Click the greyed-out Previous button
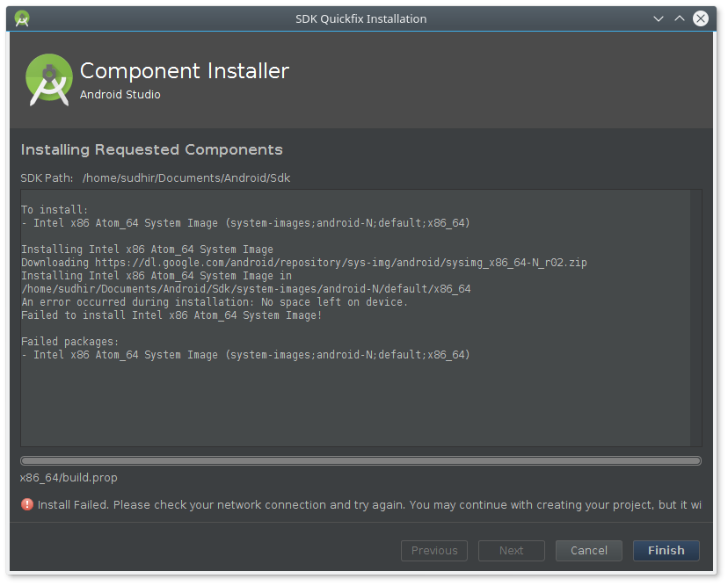728x586 pixels. (x=433, y=551)
